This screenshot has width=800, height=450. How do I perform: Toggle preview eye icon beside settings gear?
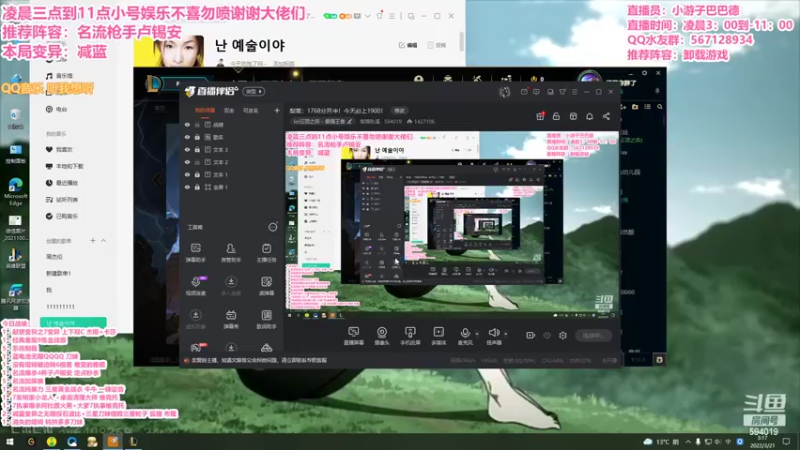[x=547, y=335]
